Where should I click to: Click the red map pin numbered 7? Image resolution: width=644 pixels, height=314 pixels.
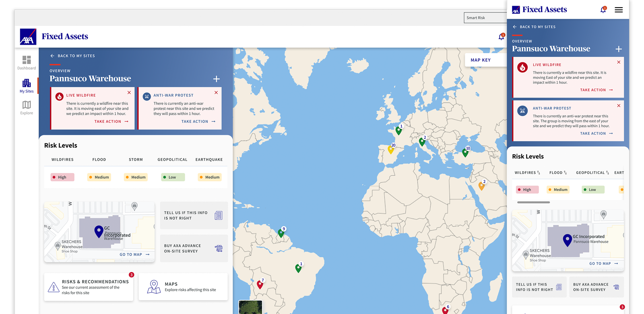260,285
